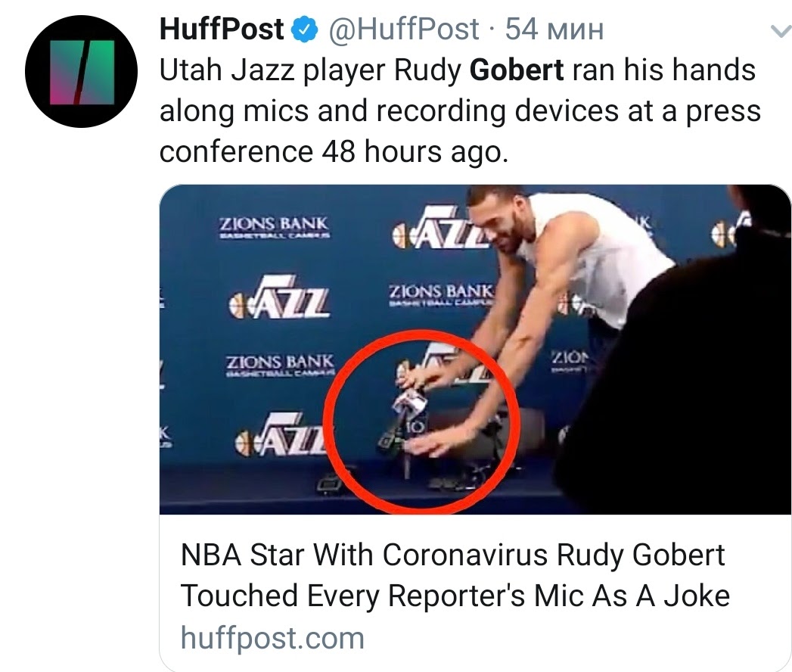Click the top-left Zions Bank logo
792x672 pixels.
coord(273,228)
